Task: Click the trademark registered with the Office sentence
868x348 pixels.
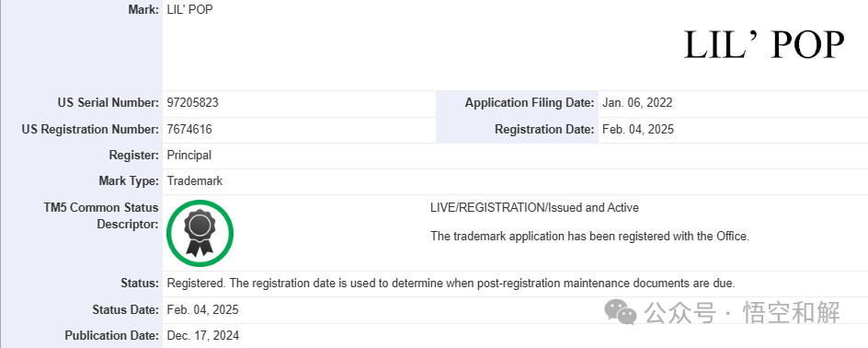Action: tap(589, 236)
